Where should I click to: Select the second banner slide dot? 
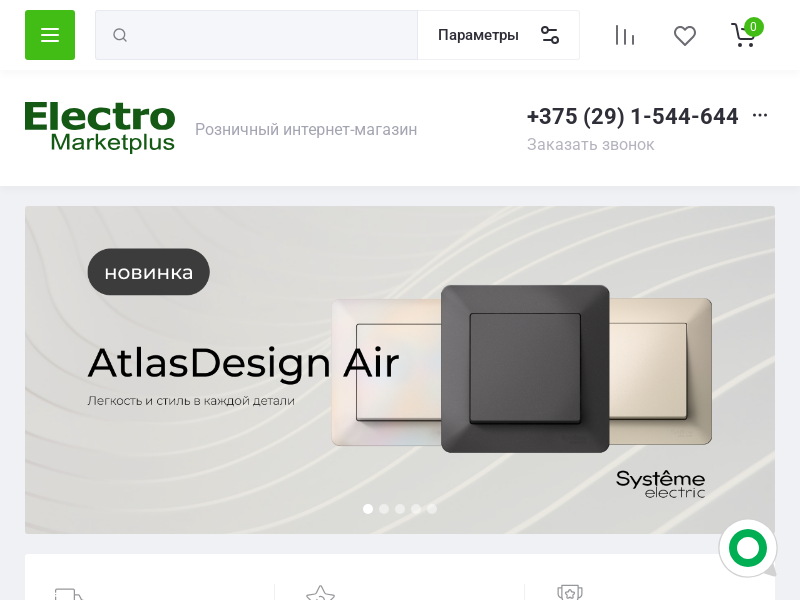coord(384,509)
